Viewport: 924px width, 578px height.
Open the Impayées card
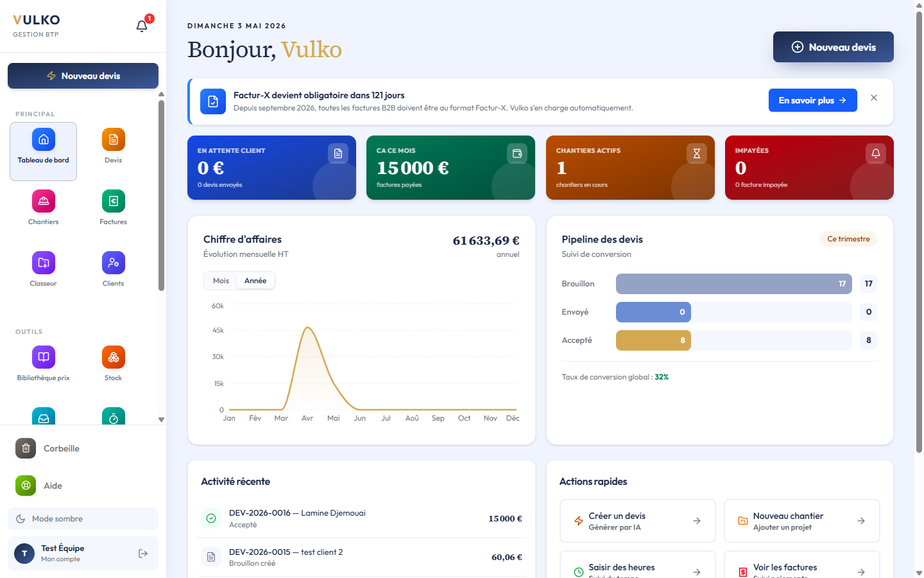(x=809, y=168)
